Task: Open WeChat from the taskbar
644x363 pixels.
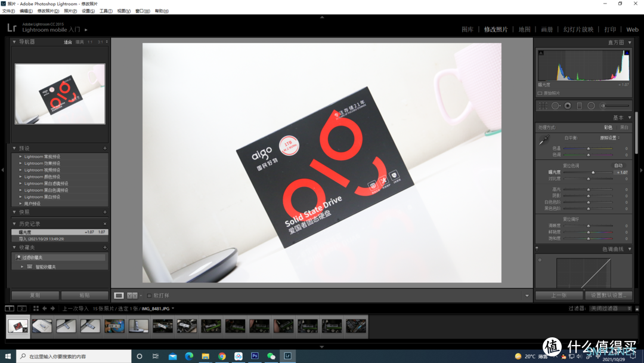Action: (x=271, y=356)
